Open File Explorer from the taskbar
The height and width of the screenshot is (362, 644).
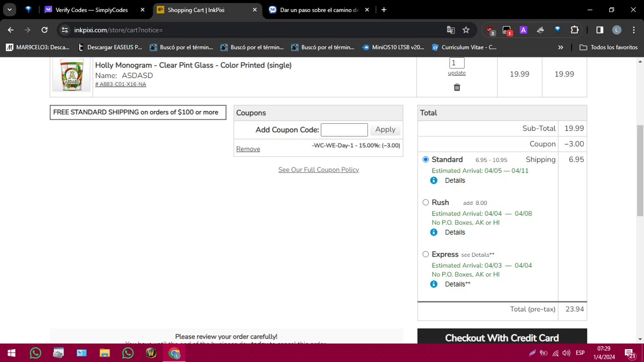tap(105, 353)
